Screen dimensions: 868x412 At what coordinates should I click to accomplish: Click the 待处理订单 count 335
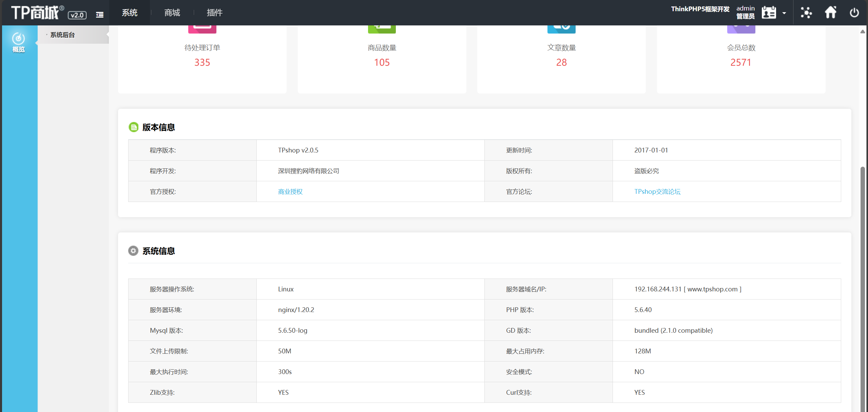pyautogui.click(x=202, y=62)
